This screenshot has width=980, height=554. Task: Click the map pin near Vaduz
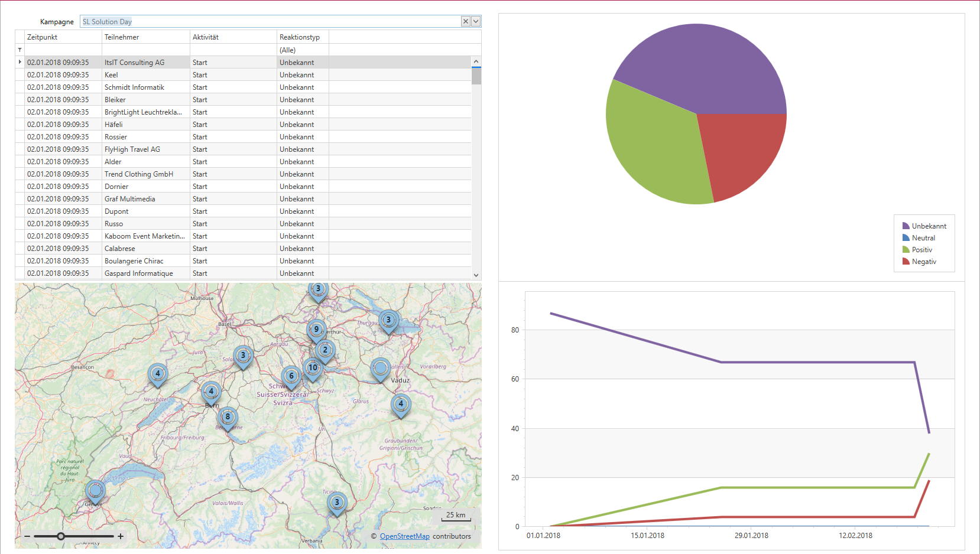381,370
